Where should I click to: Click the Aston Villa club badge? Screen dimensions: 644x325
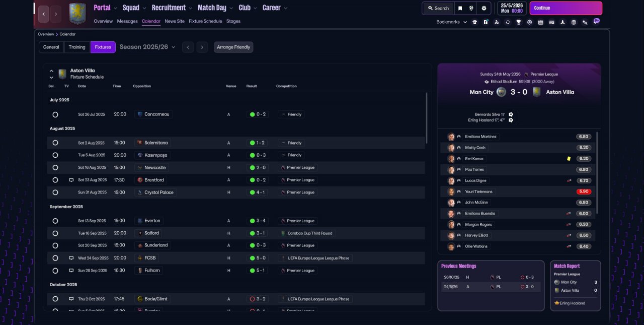click(77, 14)
